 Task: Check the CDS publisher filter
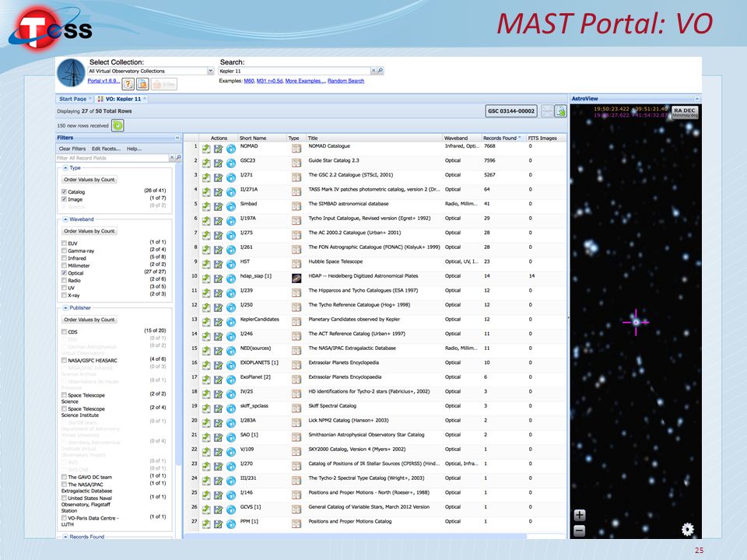click(x=64, y=332)
